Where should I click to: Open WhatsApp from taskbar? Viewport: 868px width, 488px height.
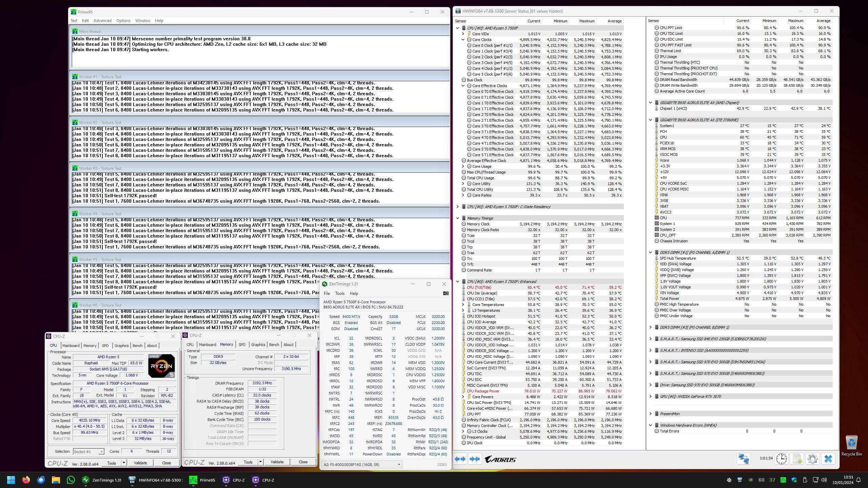[71, 480]
